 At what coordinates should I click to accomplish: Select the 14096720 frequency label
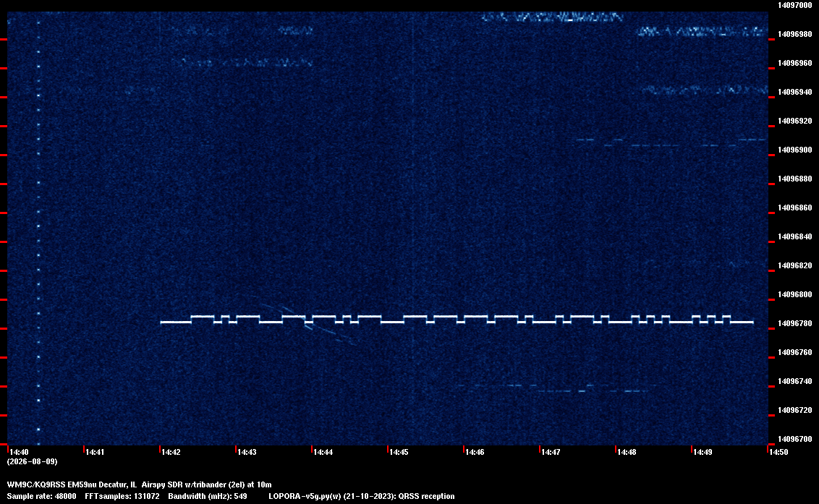click(x=795, y=411)
